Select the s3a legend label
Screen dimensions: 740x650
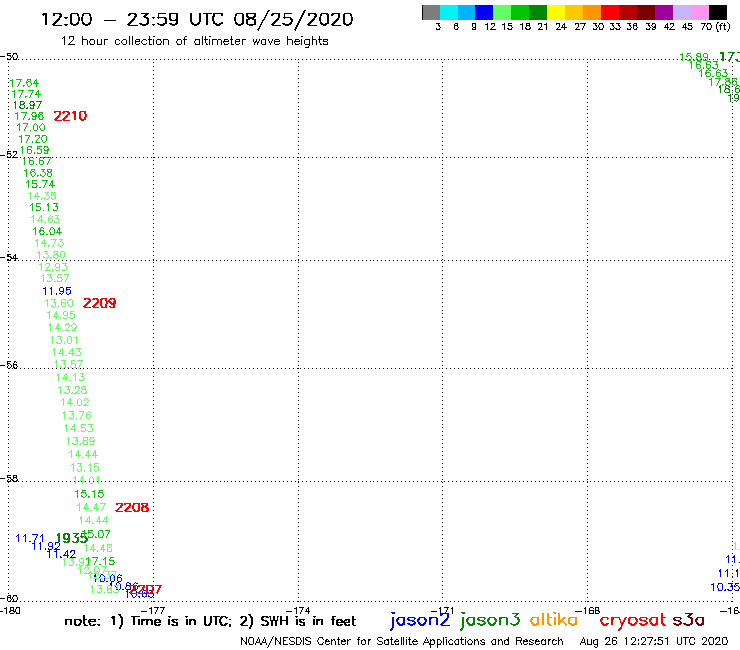click(689, 620)
